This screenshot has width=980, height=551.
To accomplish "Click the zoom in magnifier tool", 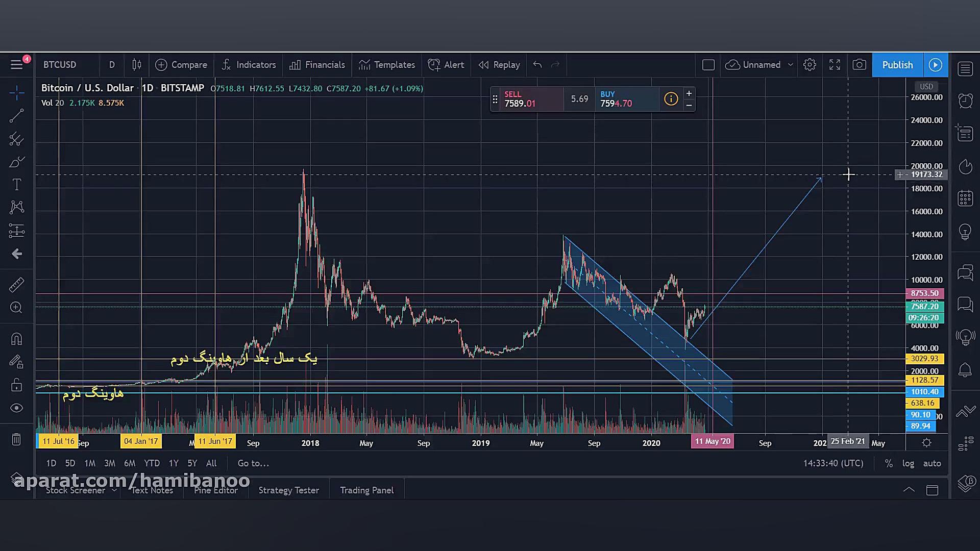I will coord(16,308).
